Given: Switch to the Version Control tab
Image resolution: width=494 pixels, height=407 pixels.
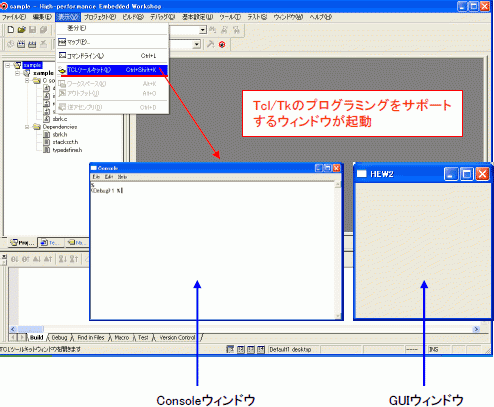Looking at the screenshot, I should 177,338.
